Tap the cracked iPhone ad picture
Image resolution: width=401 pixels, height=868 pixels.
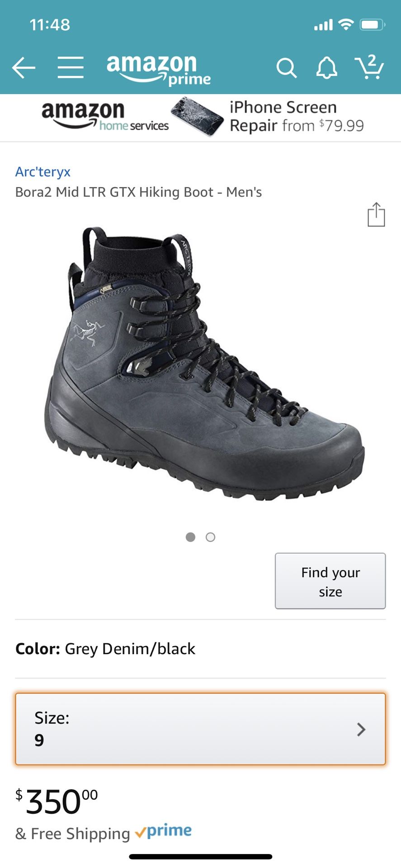pos(197,116)
